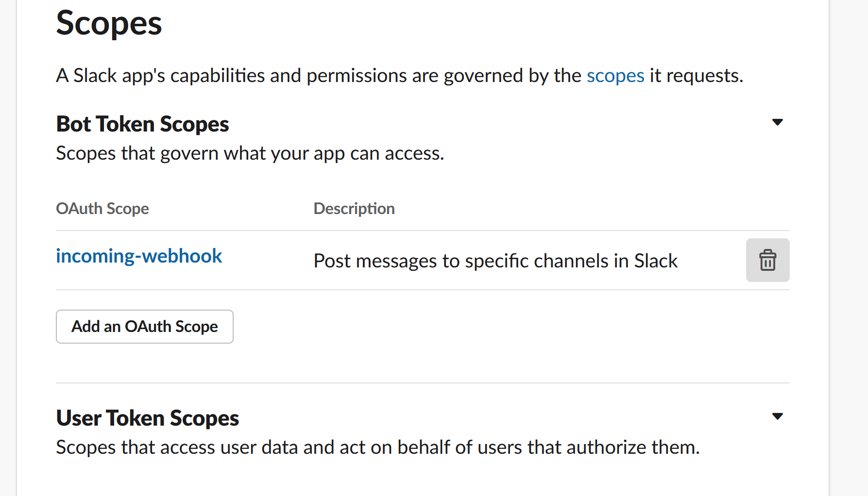868x496 pixels.
Task: Delete the incoming-webhook scope with trash icon
Action: pos(767,260)
